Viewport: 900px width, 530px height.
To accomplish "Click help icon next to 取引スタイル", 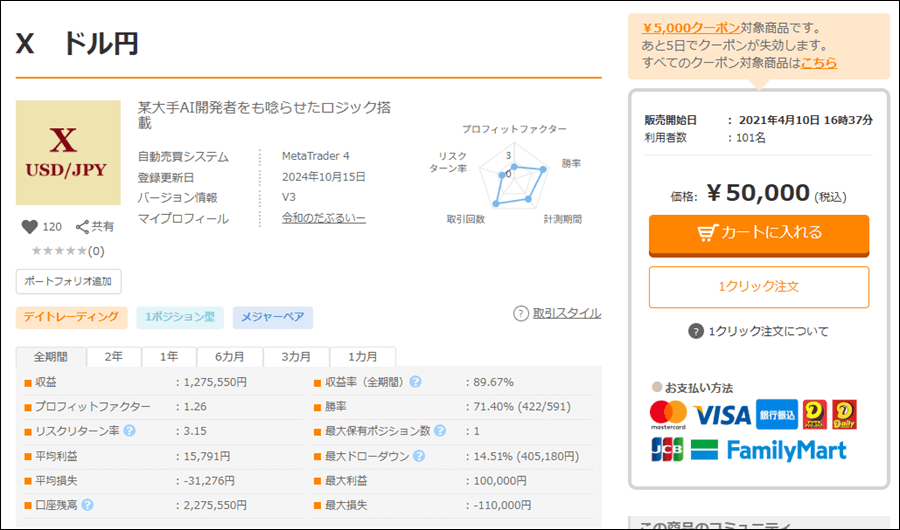I will pos(520,314).
